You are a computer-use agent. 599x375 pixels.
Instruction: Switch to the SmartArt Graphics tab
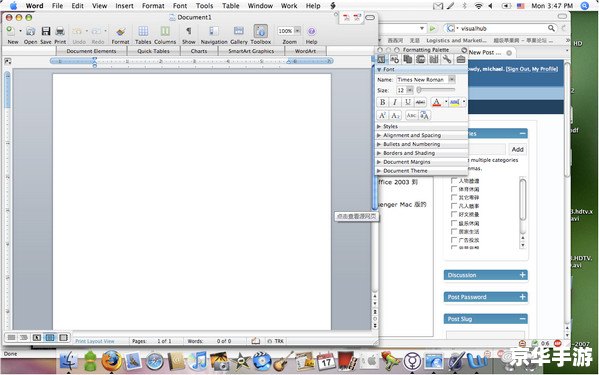tap(251, 51)
